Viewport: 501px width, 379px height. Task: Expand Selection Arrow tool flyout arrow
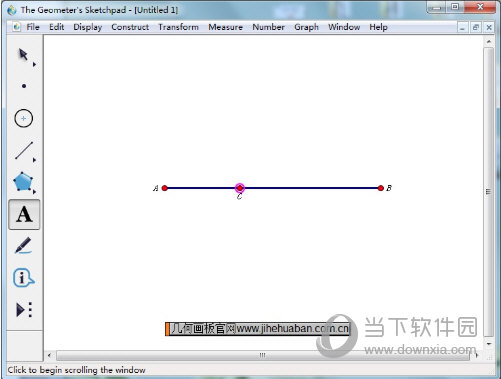(34, 65)
